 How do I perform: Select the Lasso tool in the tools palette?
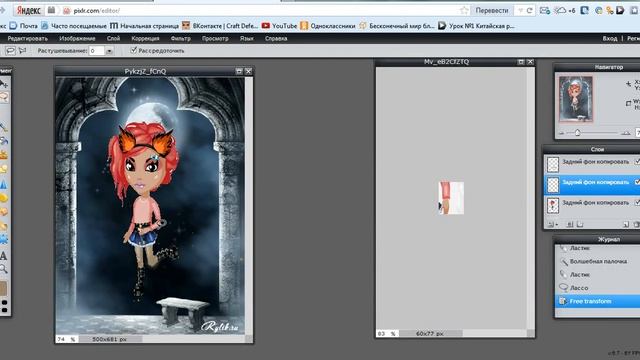(x=4, y=98)
